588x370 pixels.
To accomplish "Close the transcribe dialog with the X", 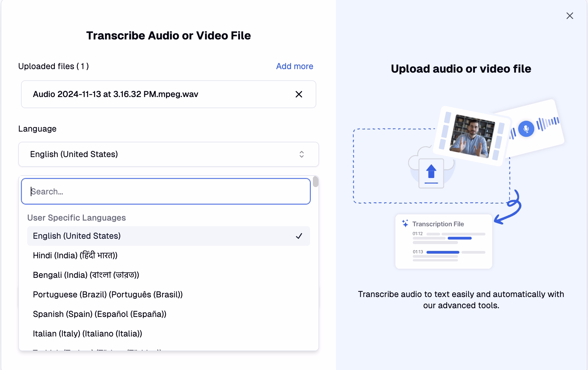I will click(x=569, y=16).
